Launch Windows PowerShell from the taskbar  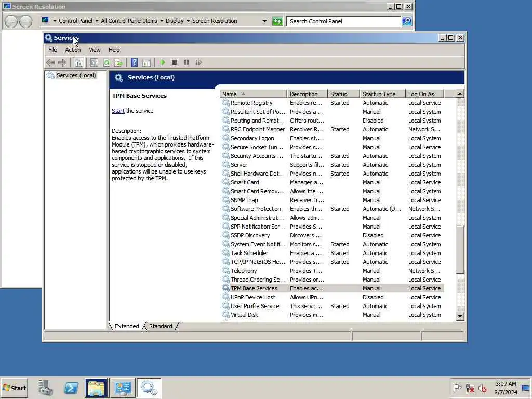(x=71, y=388)
